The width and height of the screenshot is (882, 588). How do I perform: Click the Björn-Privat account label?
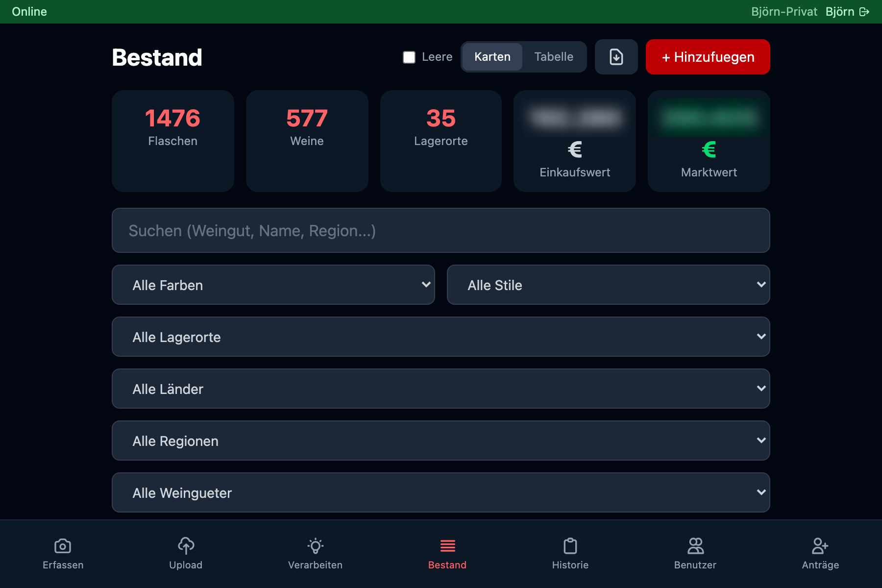point(784,12)
